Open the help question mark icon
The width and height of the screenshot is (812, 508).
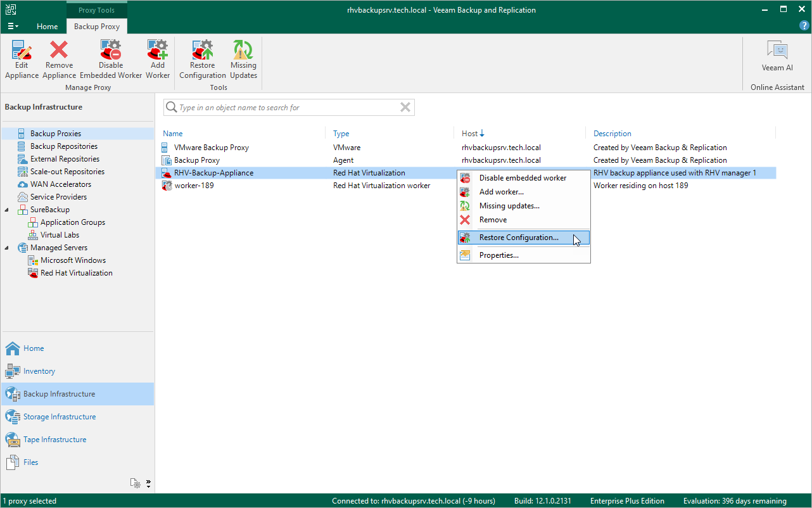tap(804, 26)
